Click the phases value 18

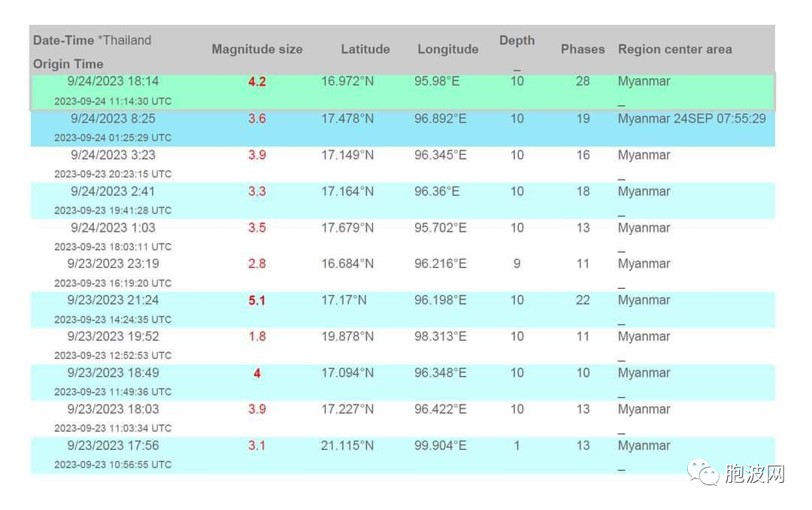point(583,191)
